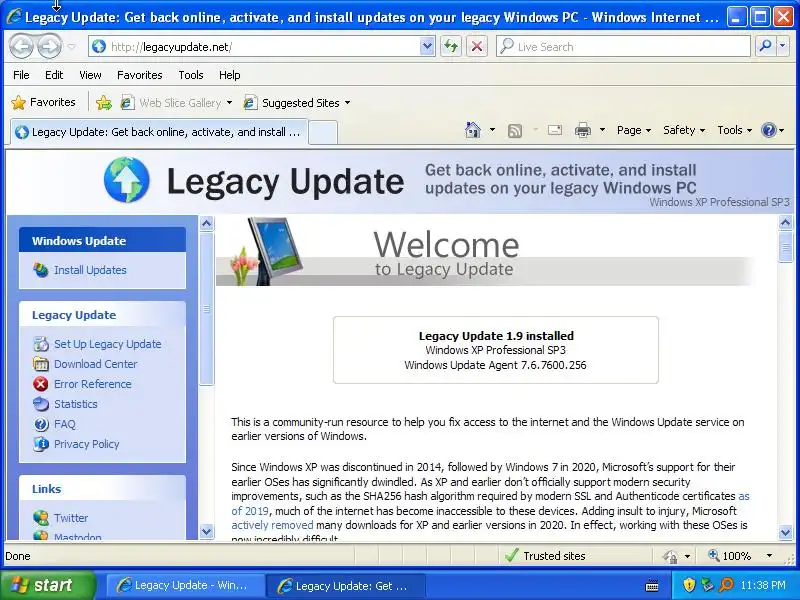800x600 pixels.
Task: Expand the Suggested Sites dropdown
Action: click(x=347, y=103)
